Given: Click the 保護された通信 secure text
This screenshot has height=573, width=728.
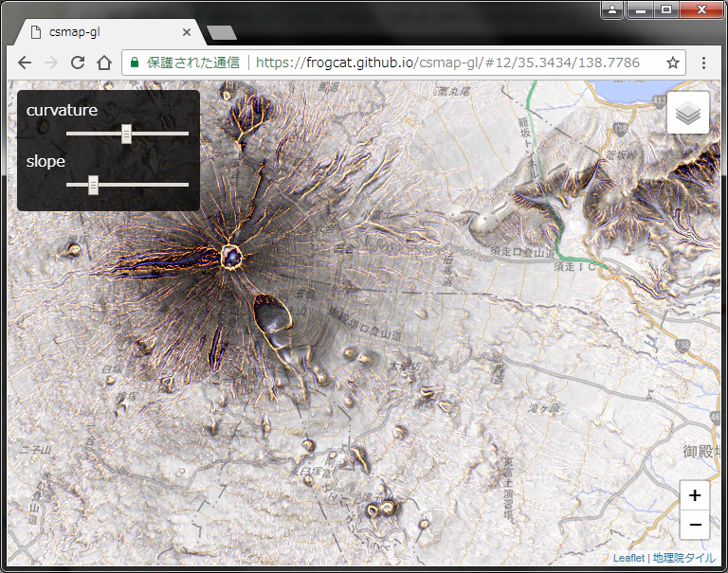Looking at the screenshot, I should pos(193,63).
